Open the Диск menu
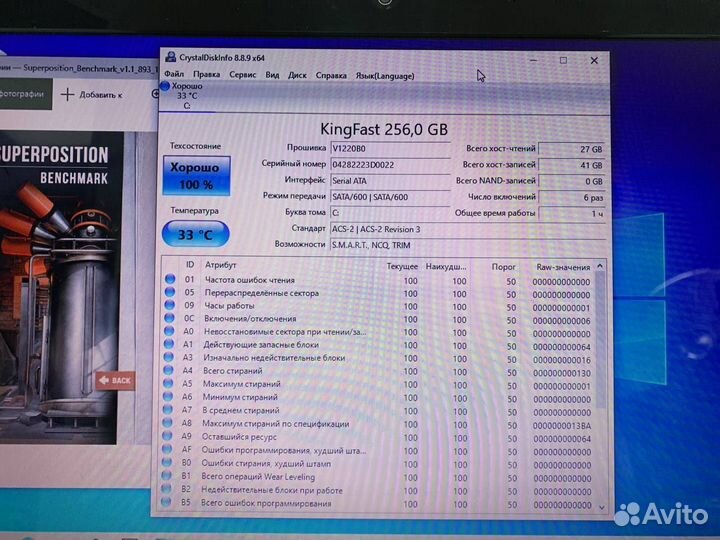The image size is (720, 540). click(x=297, y=75)
